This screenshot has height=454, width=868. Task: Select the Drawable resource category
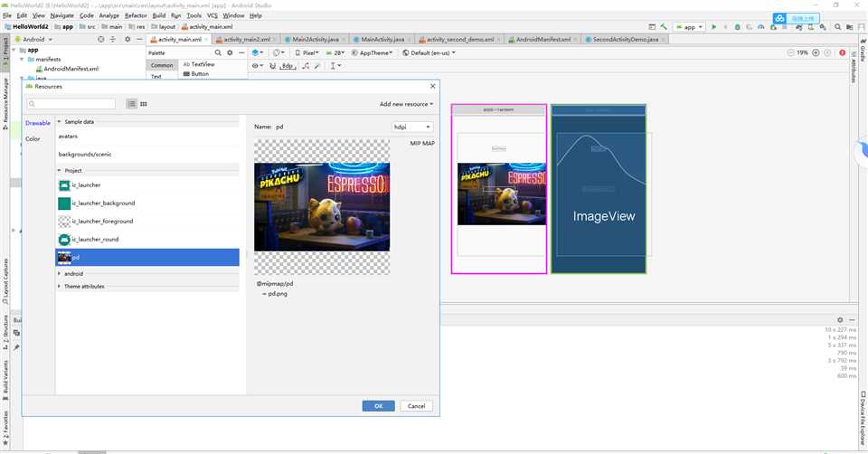[x=38, y=123]
